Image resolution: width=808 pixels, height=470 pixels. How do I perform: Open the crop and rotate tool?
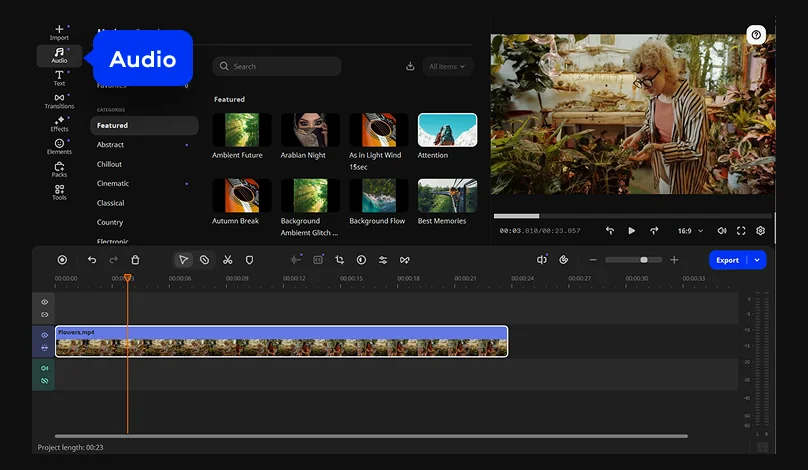coord(340,260)
